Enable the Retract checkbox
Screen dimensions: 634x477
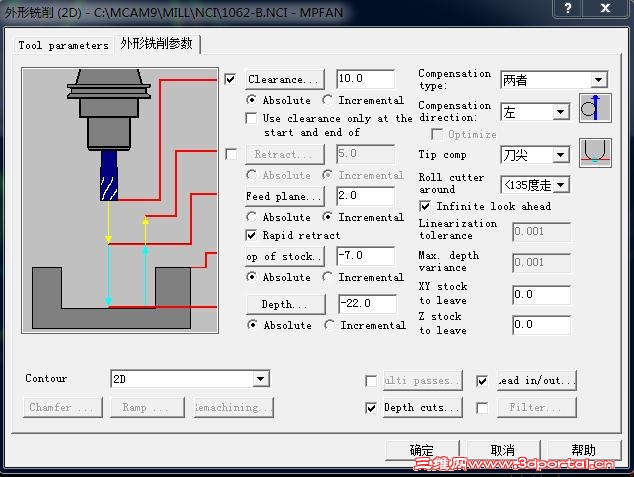[231, 154]
